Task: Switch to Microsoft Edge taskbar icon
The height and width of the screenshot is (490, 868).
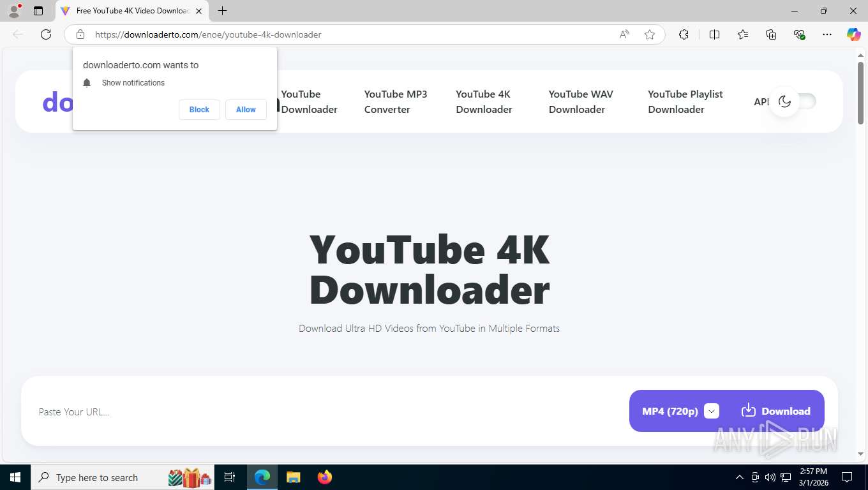Action: [x=262, y=477]
